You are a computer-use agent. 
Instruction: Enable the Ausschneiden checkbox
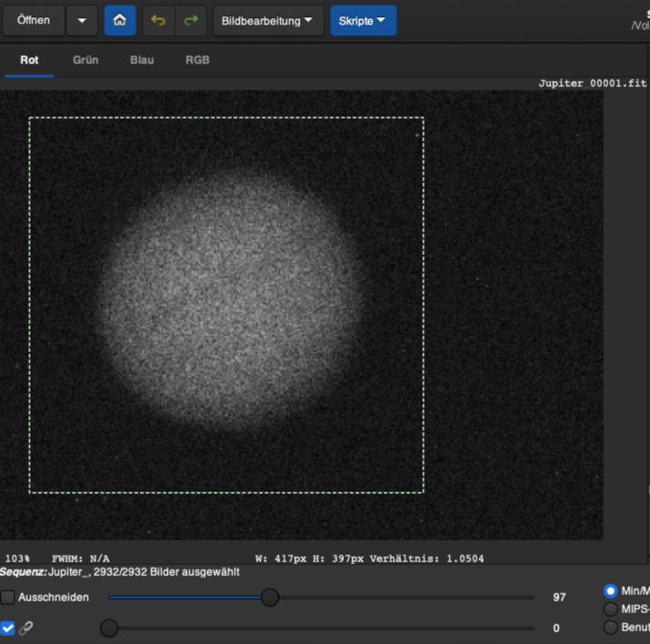pos(8,598)
